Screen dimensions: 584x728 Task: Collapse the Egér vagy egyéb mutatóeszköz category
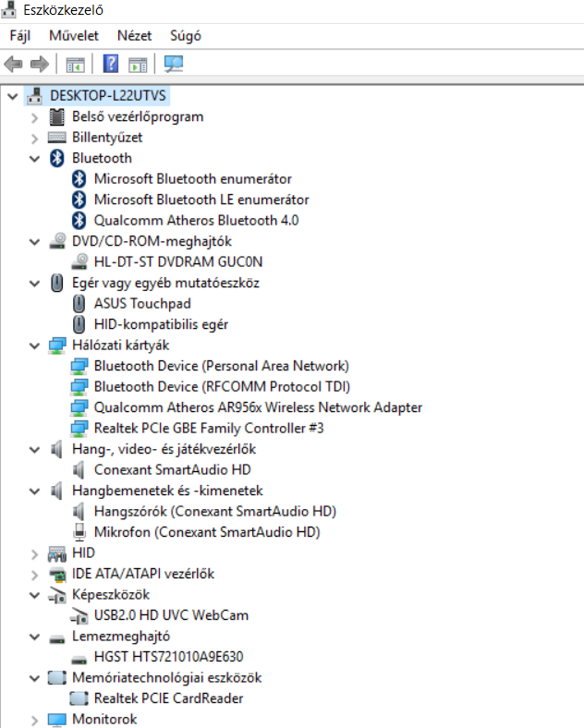pyautogui.click(x=34, y=284)
